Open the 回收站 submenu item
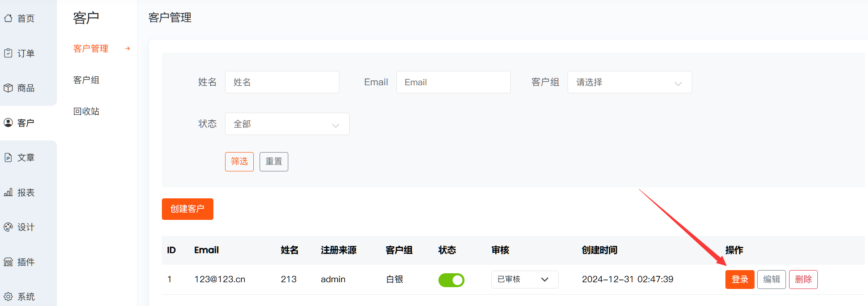Viewport: 868px width, 306px height. pos(86,111)
